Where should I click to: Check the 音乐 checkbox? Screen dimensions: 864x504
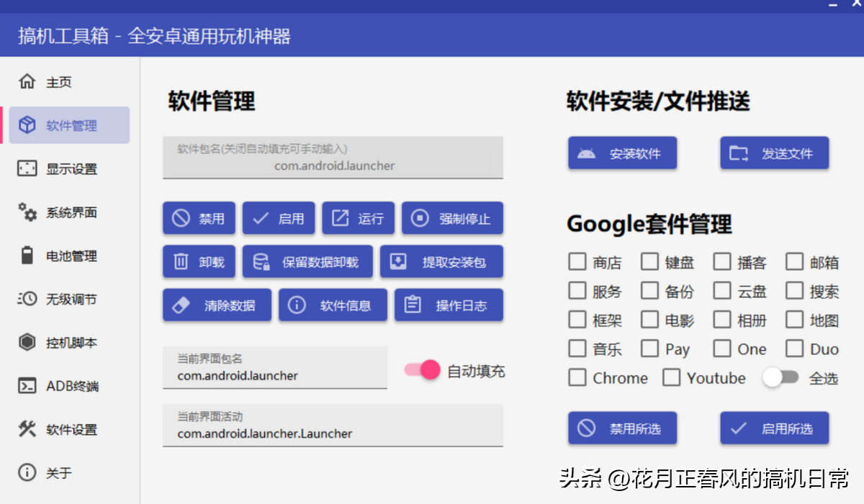(577, 348)
